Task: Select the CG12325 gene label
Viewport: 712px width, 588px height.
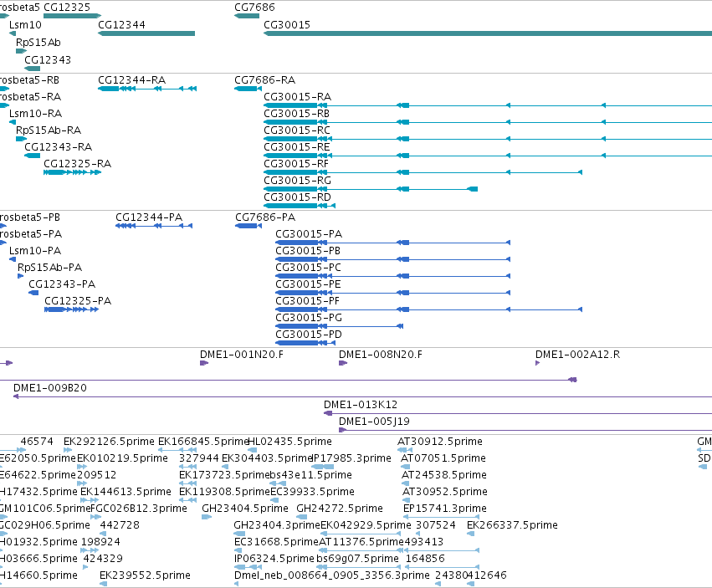Action: (x=67, y=8)
